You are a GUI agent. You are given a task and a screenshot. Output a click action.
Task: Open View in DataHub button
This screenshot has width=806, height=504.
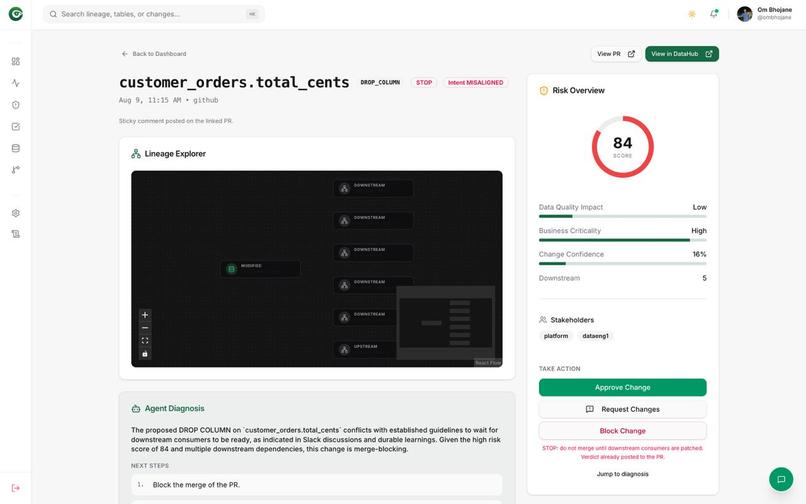(682, 53)
